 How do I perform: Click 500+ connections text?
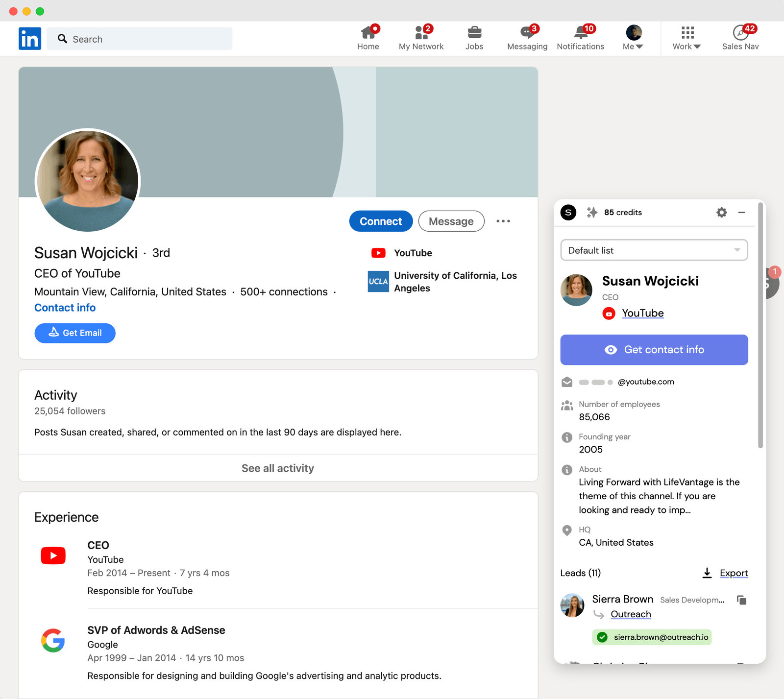(x=284, y=292)
